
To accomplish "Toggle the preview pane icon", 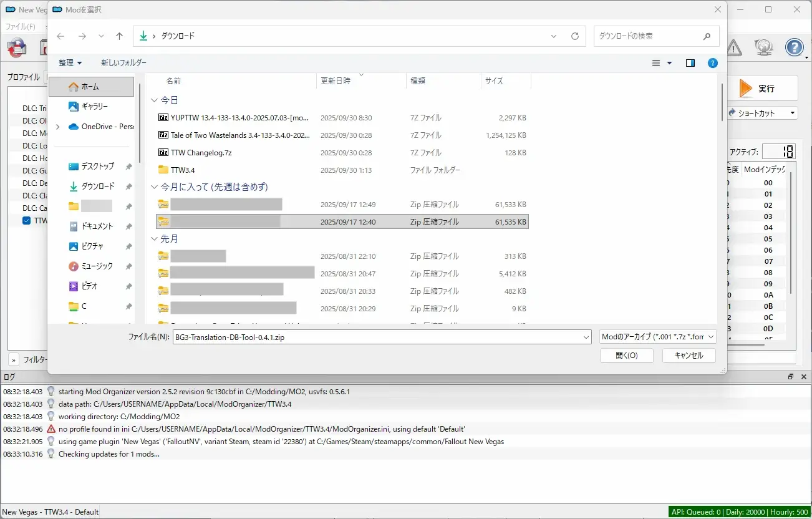I will (x=690, y=63).
